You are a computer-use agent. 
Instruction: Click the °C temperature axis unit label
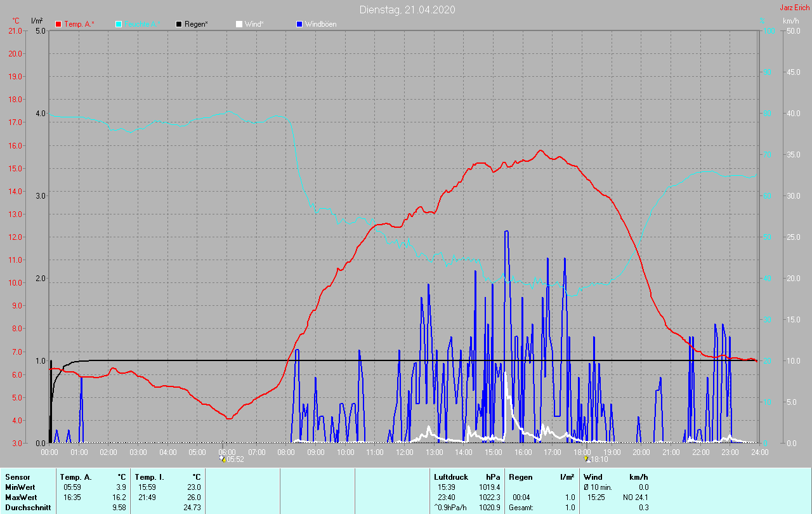tap(16, 21)
